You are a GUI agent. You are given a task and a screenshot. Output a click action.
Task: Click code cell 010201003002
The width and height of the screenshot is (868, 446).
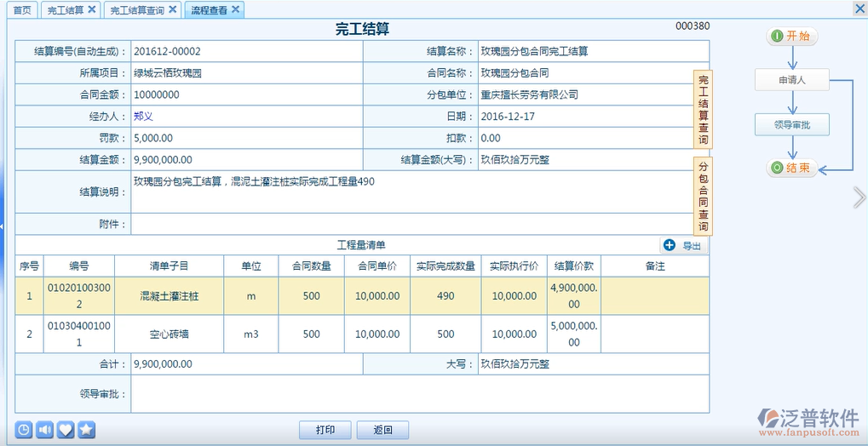tap(78, 296)
